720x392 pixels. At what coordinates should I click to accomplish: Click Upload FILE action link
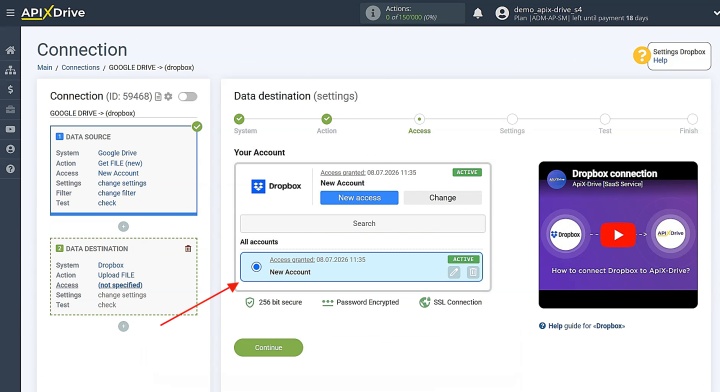coord(116,275)
